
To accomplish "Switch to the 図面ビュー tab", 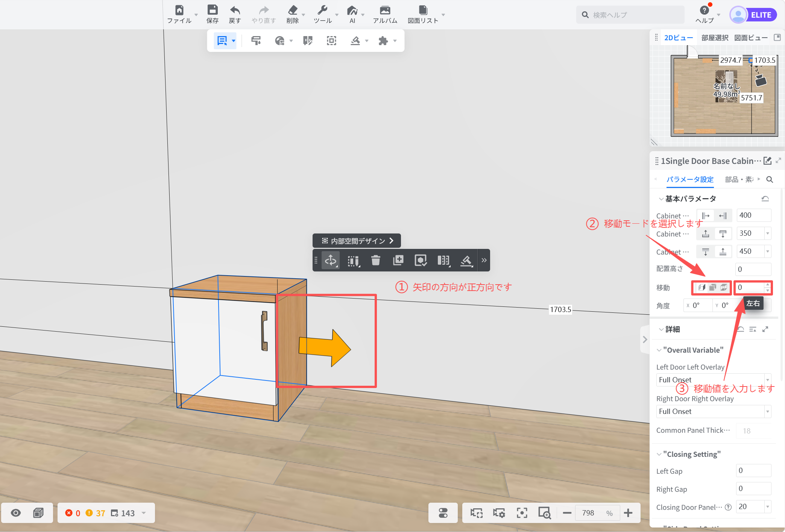I will [751, 38].
